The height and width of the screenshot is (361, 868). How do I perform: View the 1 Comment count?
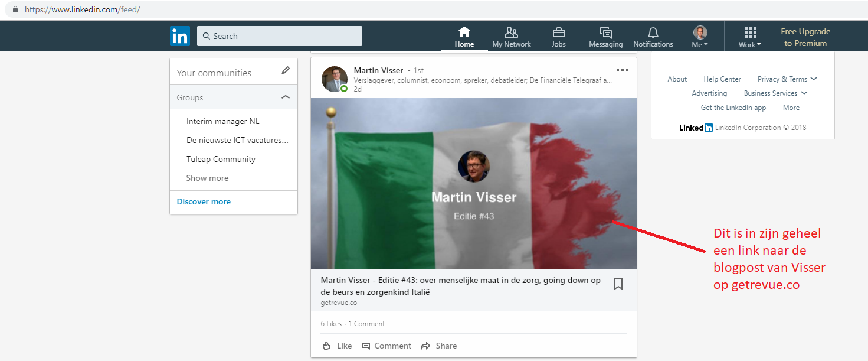click(x=366, y=324)
